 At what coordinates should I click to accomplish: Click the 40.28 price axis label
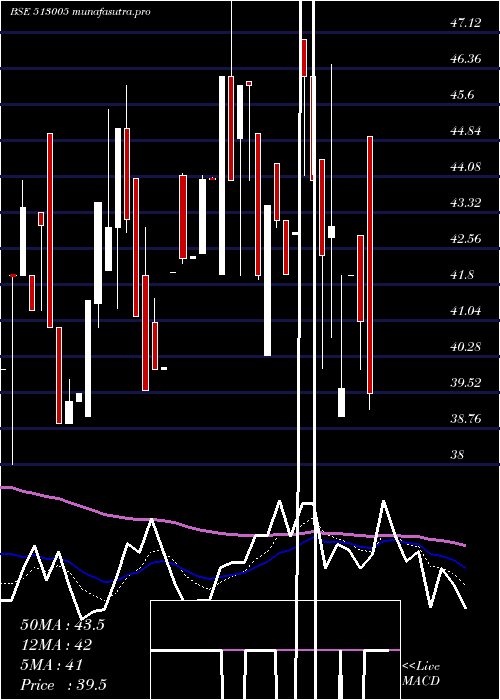466,346
